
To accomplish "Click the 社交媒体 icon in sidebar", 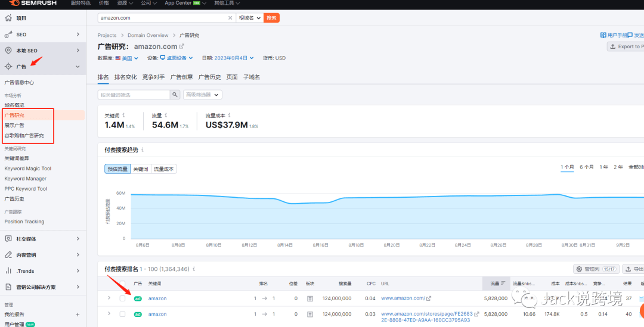I will (x=8, y=239).
